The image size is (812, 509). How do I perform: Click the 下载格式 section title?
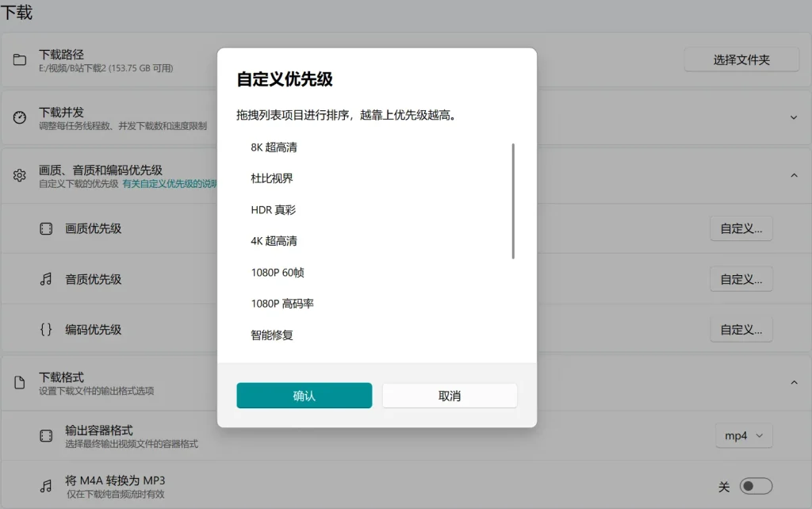(x=61, y=377)
